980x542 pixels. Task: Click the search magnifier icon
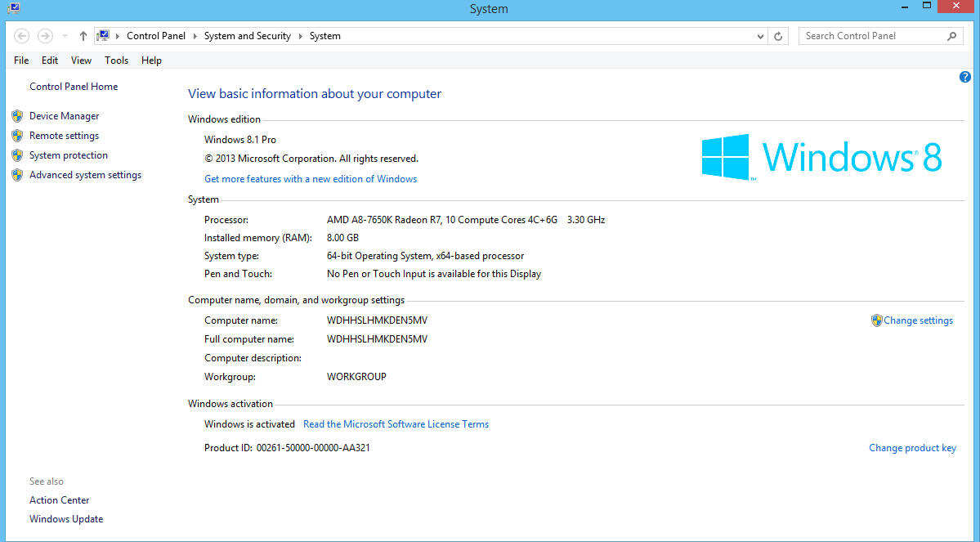(951, 36)
